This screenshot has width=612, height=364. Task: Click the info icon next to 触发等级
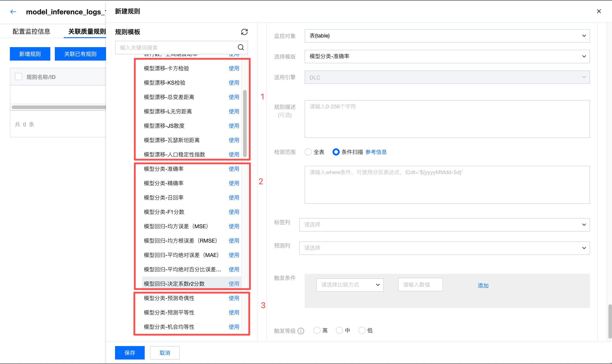301,331
